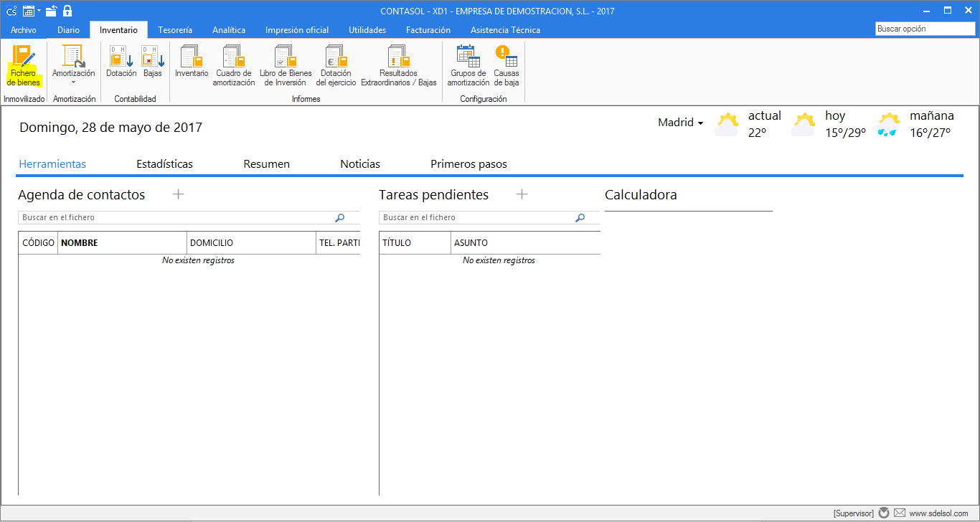980x522 pixels.
Task: Click the "Tareas pendientes" heading
Action: point(434,195)
